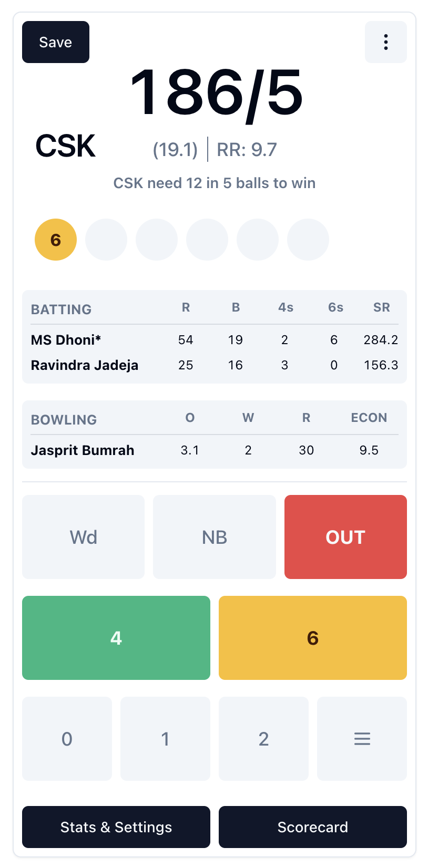This screenshot has width=428, height=868.
Task: Score a six with yellow button
Action: 313,638
